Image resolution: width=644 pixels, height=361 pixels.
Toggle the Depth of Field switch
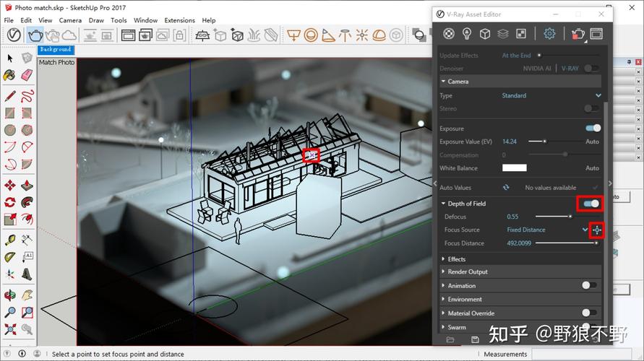pyautogui.click(x=591, y=204)
